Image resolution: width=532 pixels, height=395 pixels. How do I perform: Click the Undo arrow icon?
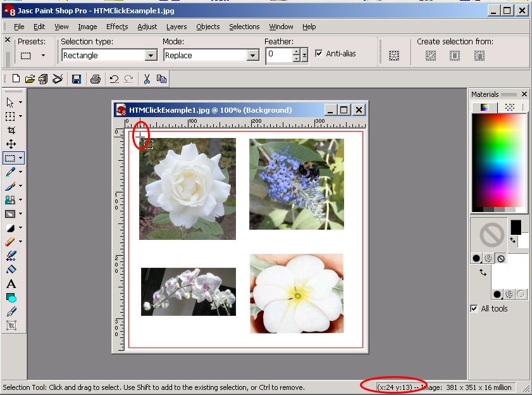pyautogui.click(x=114, y=79)
